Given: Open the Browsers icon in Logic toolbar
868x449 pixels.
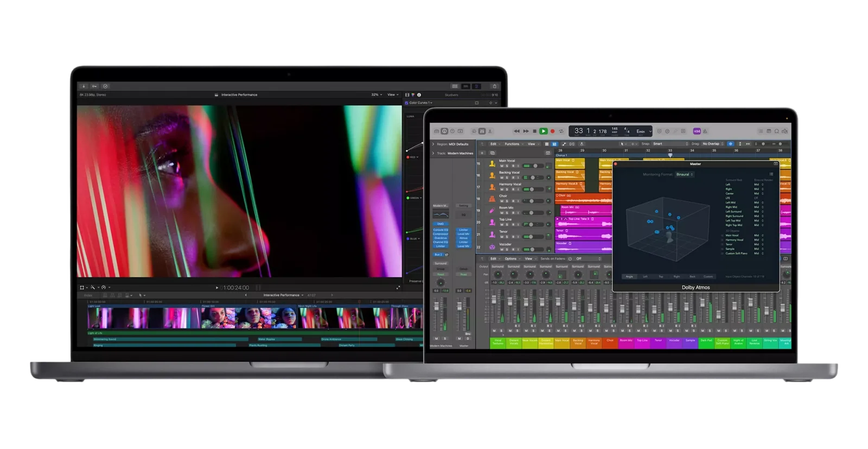Looking at the screenshot, I should coord(784,131).
